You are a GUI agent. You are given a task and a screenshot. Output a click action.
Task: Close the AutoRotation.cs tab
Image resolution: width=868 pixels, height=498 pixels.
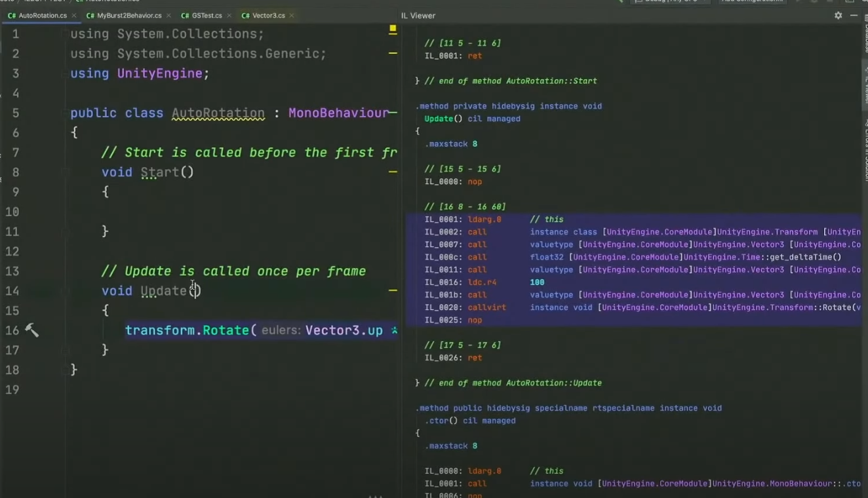tap(73, 15)
